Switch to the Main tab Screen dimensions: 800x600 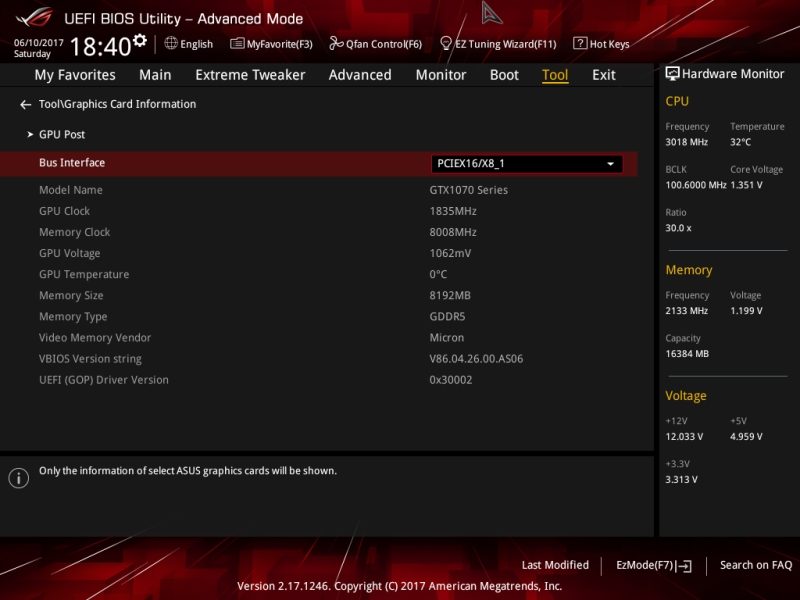pyautogui.click(x=155, y=75)
